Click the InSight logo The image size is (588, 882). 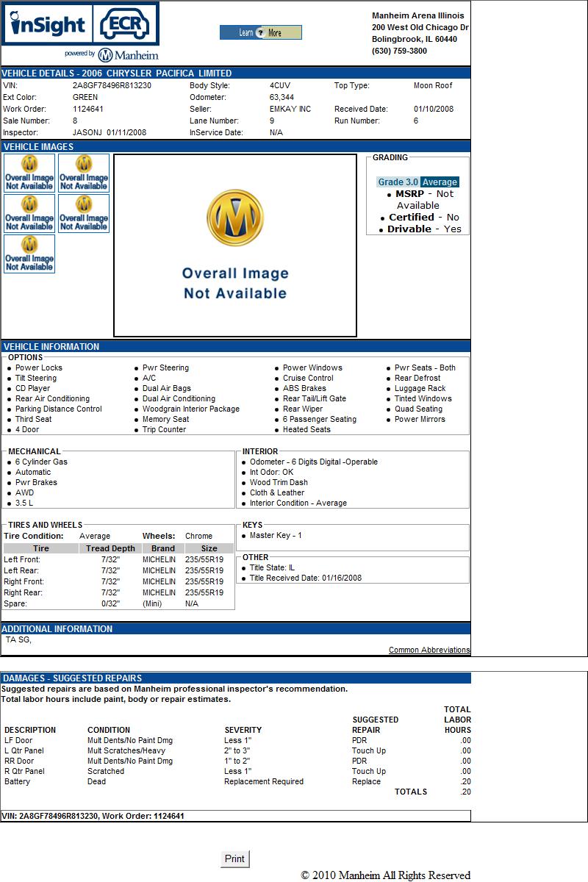[x=48, y=24]
